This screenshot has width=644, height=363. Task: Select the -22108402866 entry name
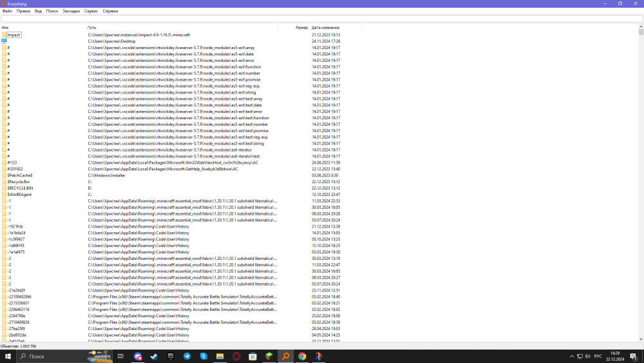point(19,297)
